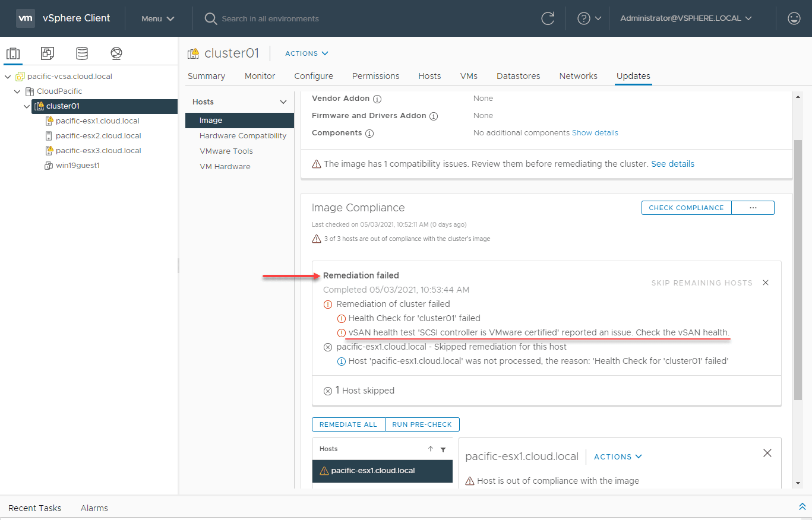The height and width of the screenshot is (520, 812).
Task: Select Hardware Compatibility in side menu
Action: 243,136
